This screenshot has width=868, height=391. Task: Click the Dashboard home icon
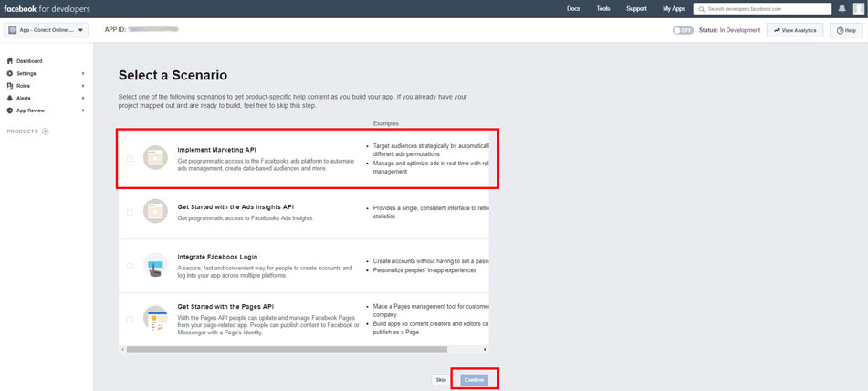point(9,61)
